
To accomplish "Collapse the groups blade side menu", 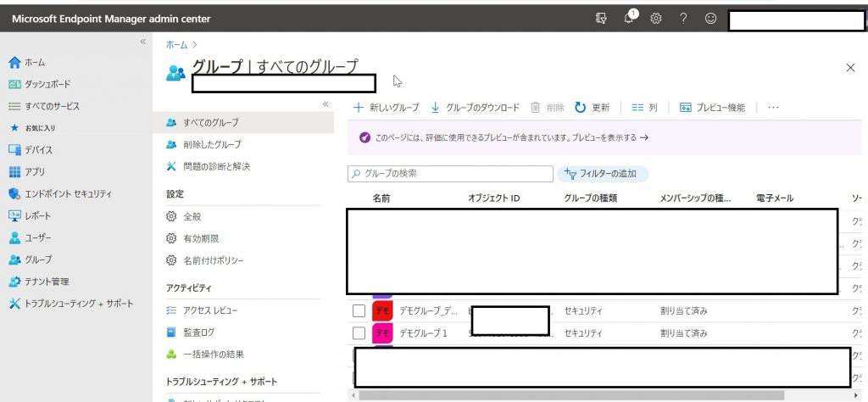I will pos(325,104).
